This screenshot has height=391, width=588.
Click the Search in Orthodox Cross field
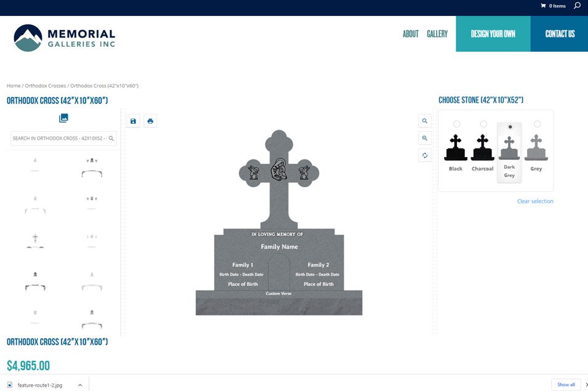coord(58,139)
